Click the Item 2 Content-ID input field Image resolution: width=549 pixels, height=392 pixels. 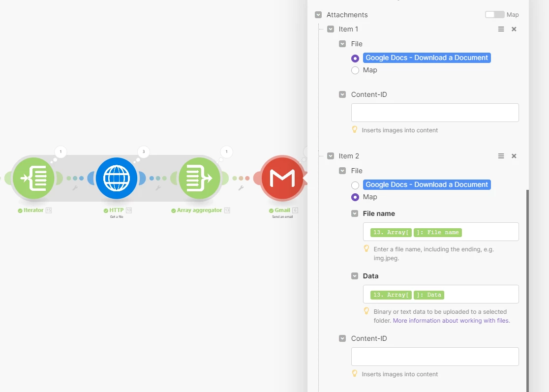[435, 357]
